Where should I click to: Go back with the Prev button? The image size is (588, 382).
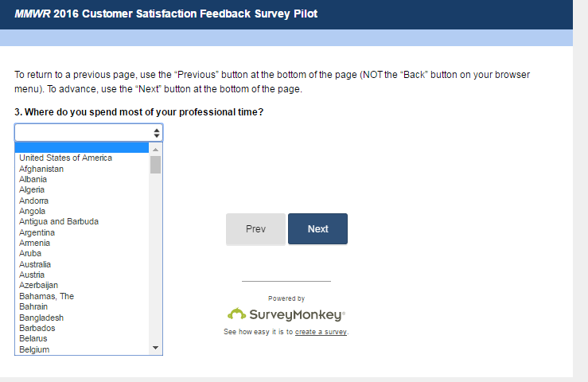click(x=255, y=229)
